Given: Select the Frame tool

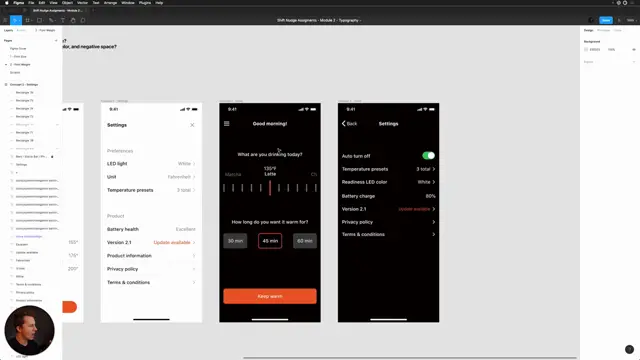Looking at the screenshot, I should pyautogui.click(x=27, y=20).
